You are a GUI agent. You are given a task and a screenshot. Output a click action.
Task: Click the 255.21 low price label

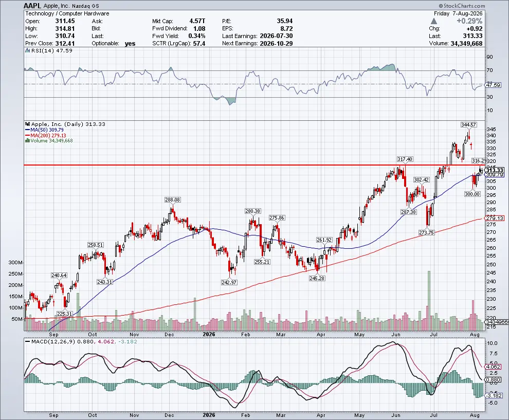coord(262,262)
